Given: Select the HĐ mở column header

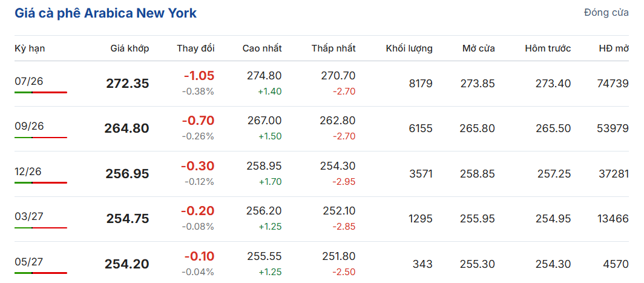Looking at the screenshot, I should (x=614, y=48).
